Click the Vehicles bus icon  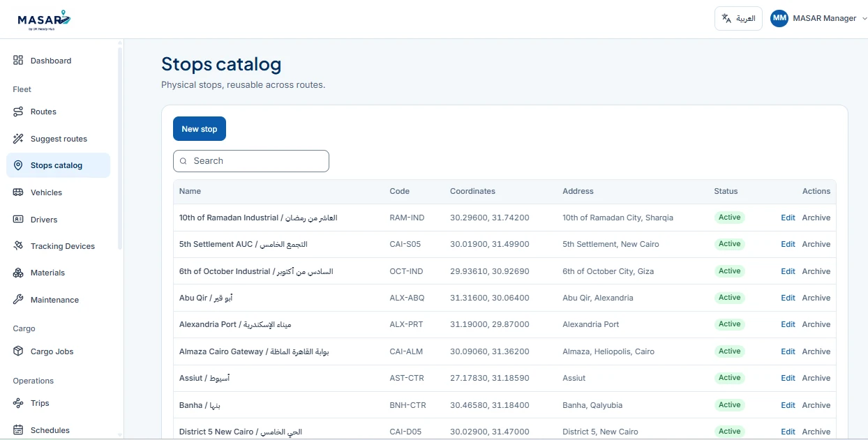(18, 192)
